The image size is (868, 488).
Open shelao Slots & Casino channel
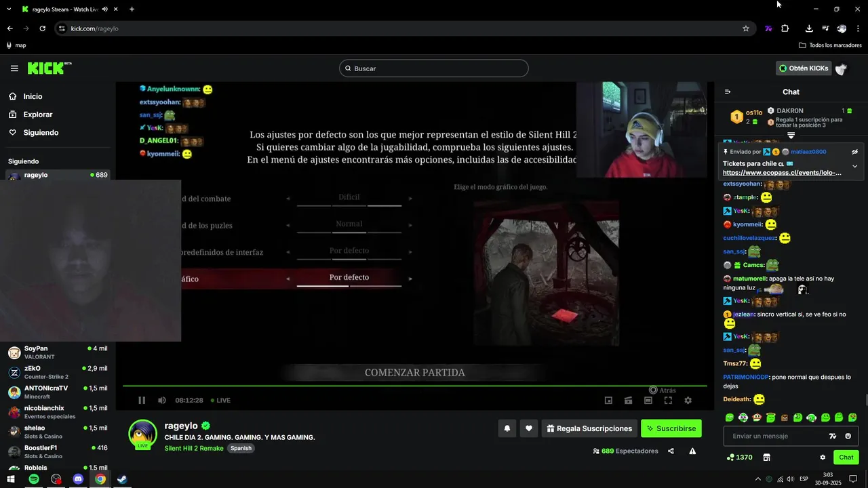click(x=58, y=432)
